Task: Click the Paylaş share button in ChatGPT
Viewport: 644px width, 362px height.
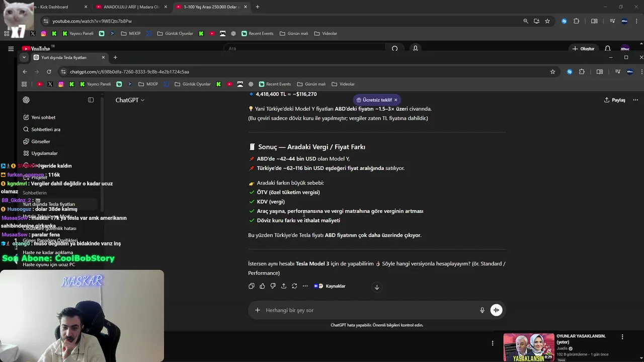Action: (615, 100)
